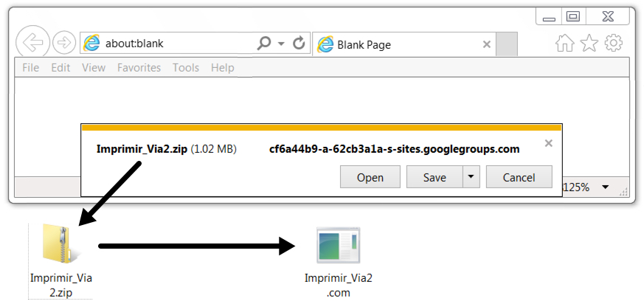The height and width of the screenshot is (304, 644).
Task: Click Open in the download bar
Action: point(370,177)
